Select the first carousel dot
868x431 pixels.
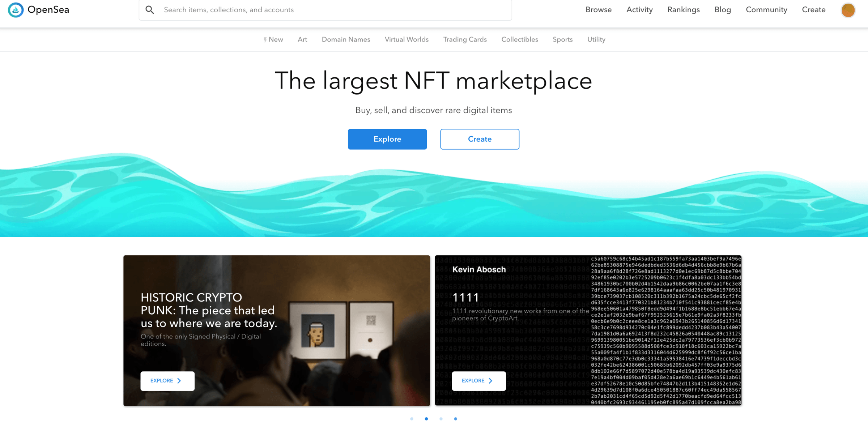(412, 419)
